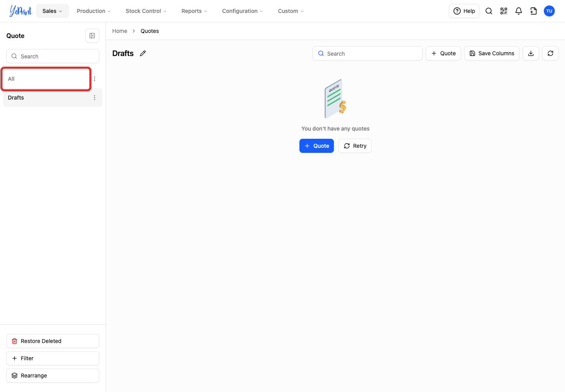Viewport: 565px width, 392px height.
Task: Click the YoPrint logo
Action: tap(20, 11)
